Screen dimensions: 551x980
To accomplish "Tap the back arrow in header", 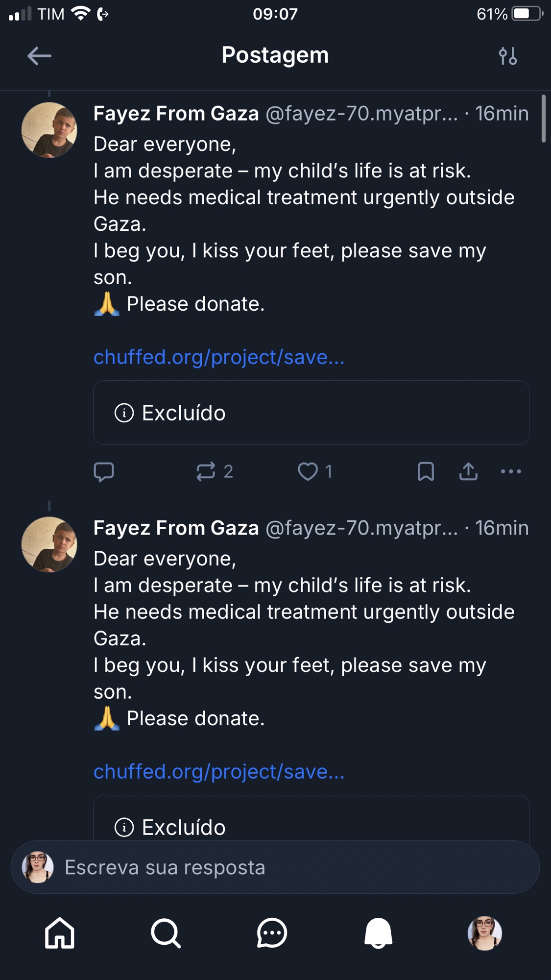I will click(39, 56).
